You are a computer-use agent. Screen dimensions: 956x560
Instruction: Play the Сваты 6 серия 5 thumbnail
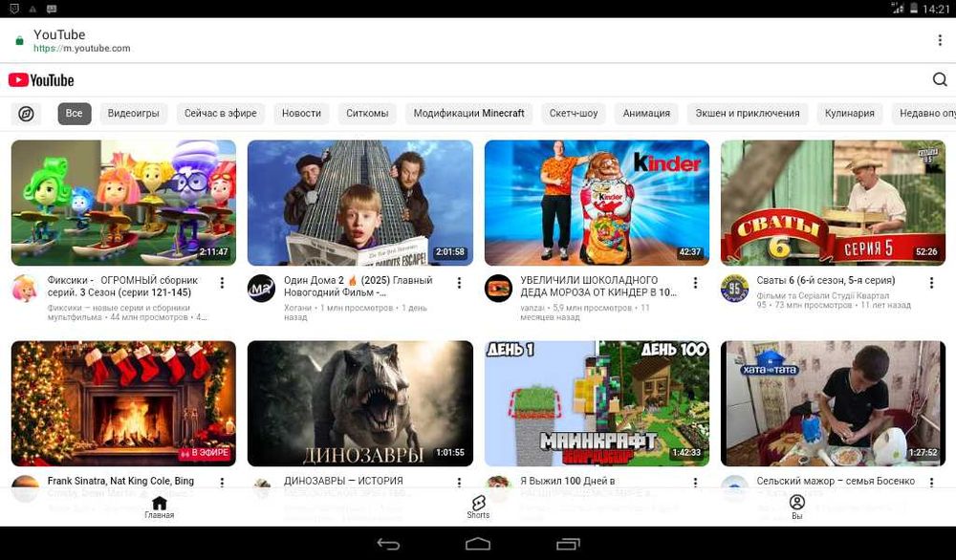tap(833, 203)
